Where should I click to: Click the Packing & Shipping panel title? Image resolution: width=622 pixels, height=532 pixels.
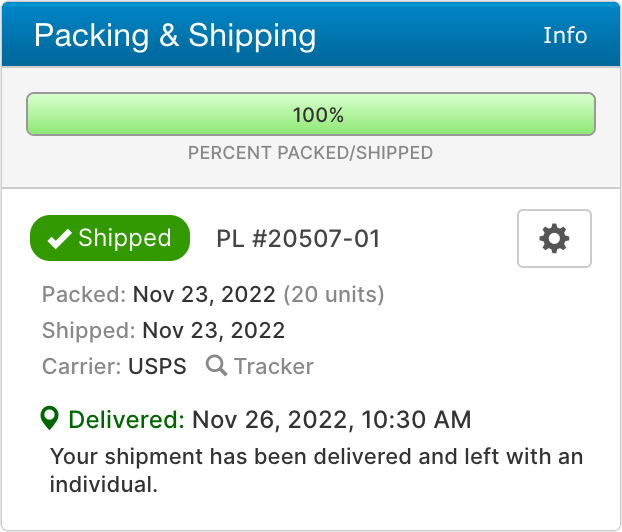point(175,36)
